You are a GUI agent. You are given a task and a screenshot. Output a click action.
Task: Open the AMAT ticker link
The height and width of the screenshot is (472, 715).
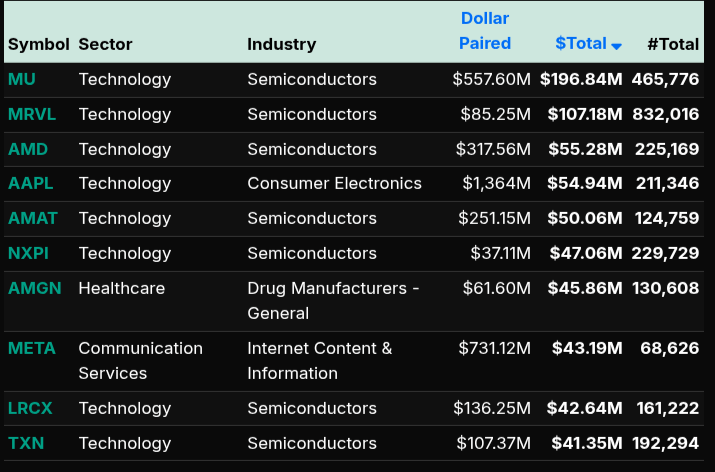click(x=31, y=218)
